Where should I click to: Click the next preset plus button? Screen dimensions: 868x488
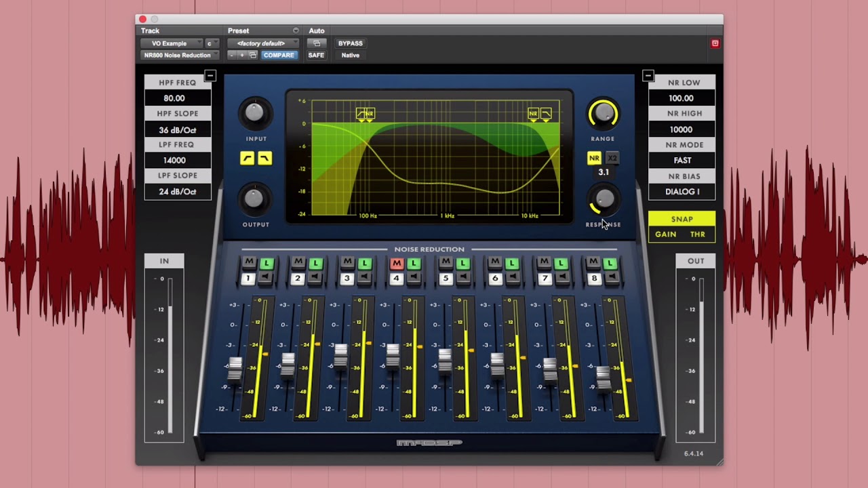coord(242,55)
